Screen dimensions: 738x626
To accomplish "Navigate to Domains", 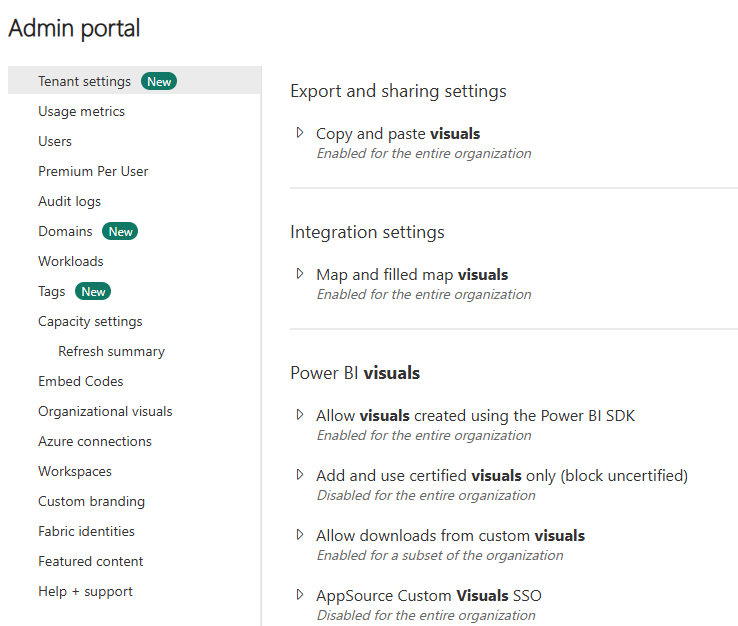I will click(65, 232).
